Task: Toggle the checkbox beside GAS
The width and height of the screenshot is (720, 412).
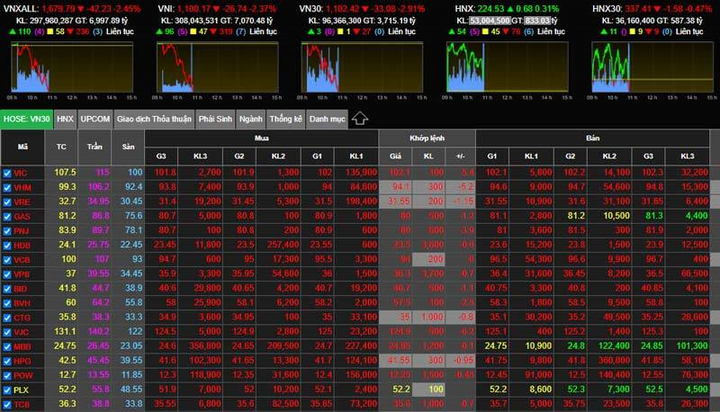Action: [7, 215]
